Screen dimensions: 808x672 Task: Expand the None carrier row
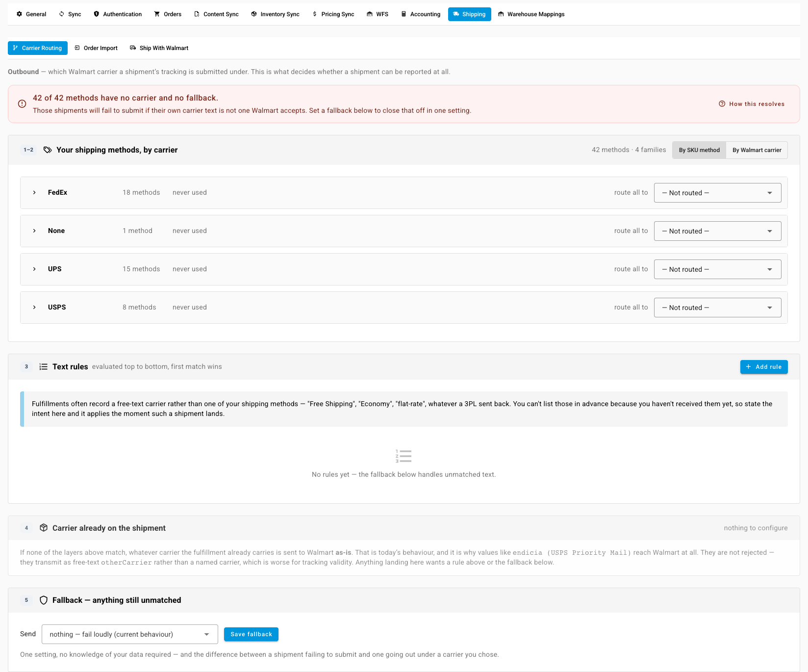(34, 231)
